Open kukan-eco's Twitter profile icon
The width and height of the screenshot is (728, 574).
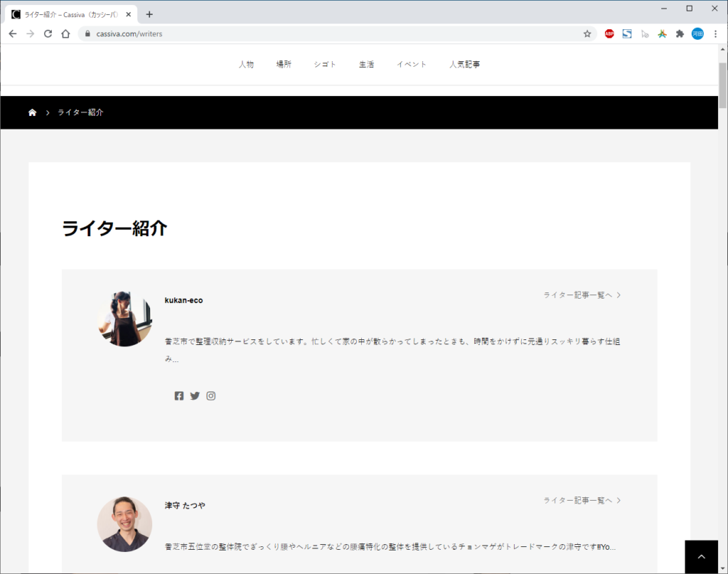195,396
